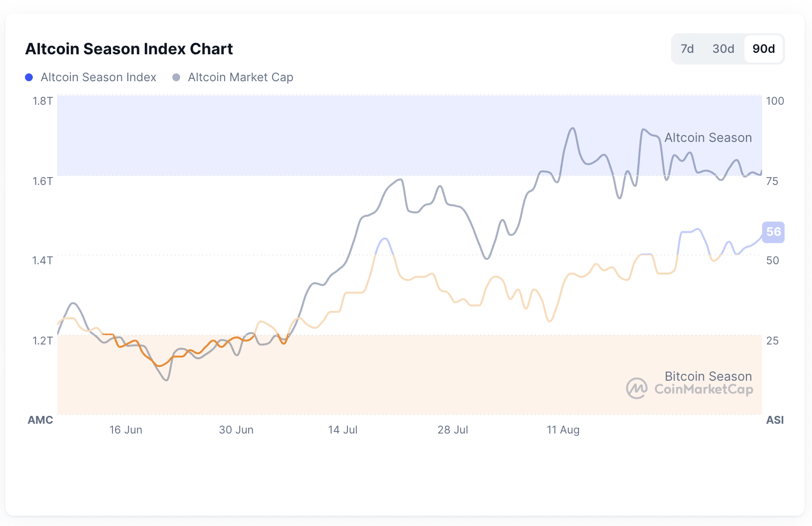Click the Altcoin Season Index legend dot
This screenshot has width=812, height=526.
tap(29, 77)
